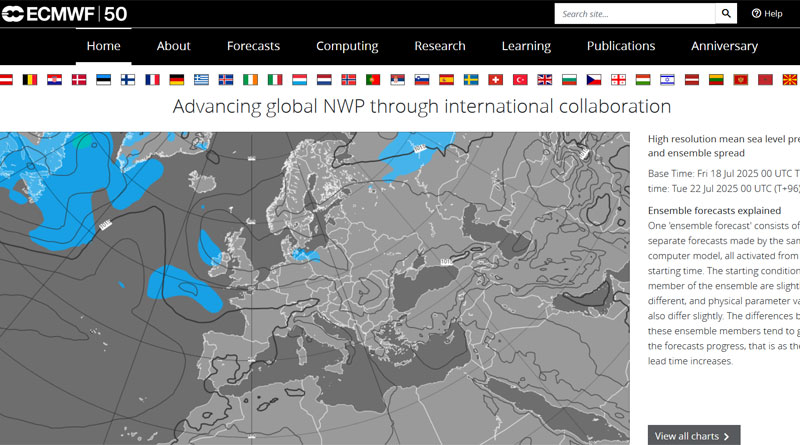Image resolution: width=800 pixels, height=445 pixels.
Task: Select the Czech Republic flag icon
Action: (593, 80)
